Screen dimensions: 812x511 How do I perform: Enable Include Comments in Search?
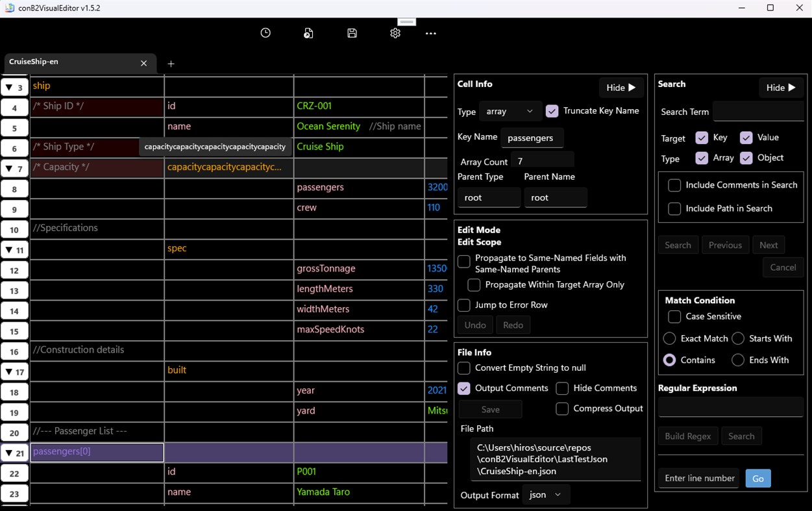(674, 185)
